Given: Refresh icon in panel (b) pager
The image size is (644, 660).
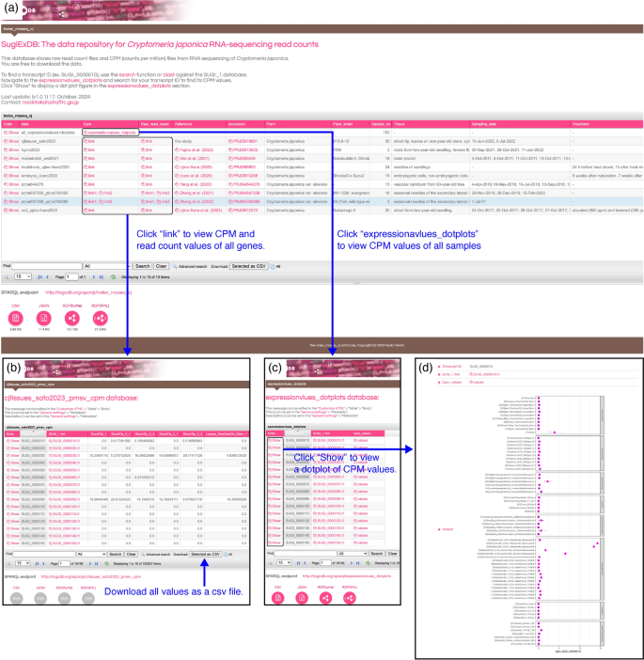Looking at the screenshot, I should pyautogui.click(x=106, y=563).
